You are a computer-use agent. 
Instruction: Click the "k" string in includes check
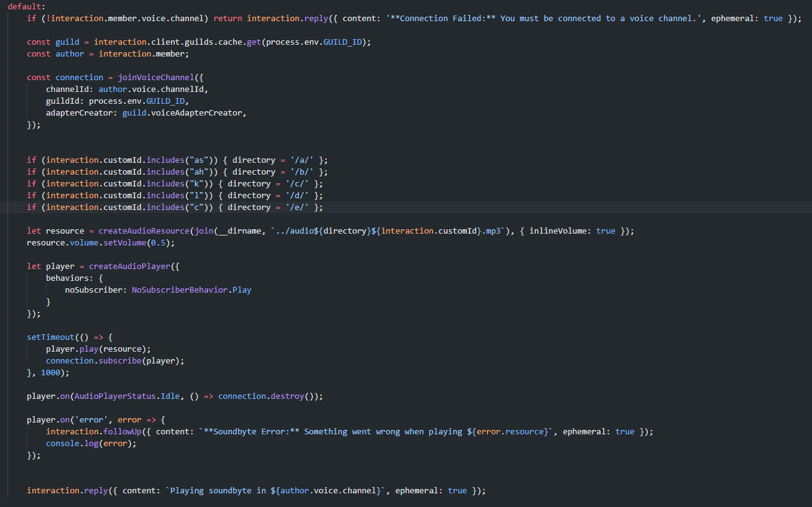(x=196, y=183)
